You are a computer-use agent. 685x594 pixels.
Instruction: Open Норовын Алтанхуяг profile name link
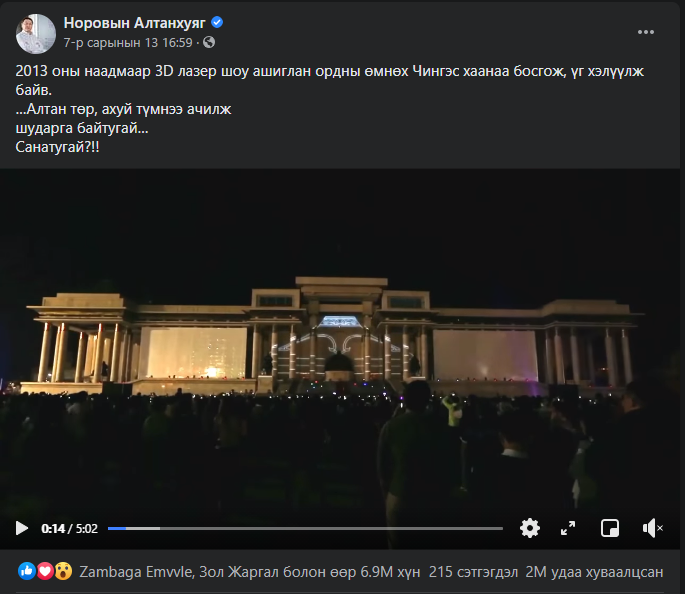pyautogui.click(x=135, y=23)
